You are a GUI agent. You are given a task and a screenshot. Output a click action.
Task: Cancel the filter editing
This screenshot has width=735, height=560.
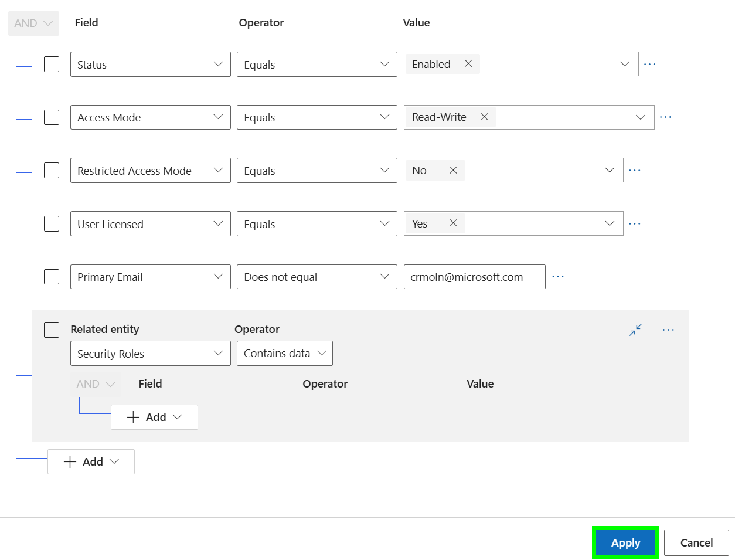pos(696,542)
